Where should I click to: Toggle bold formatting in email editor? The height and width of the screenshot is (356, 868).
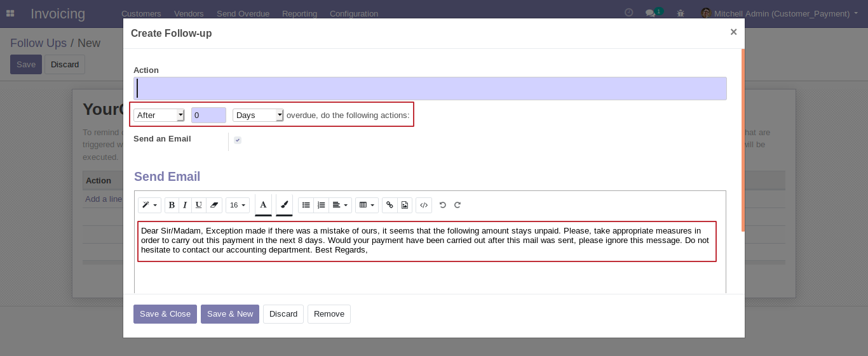click(x=172, y=205)
